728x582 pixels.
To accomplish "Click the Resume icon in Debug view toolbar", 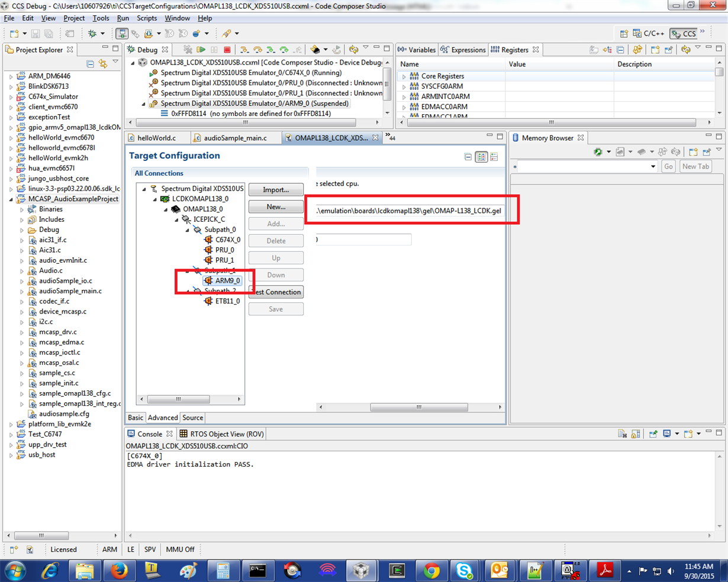I will 201,50.
